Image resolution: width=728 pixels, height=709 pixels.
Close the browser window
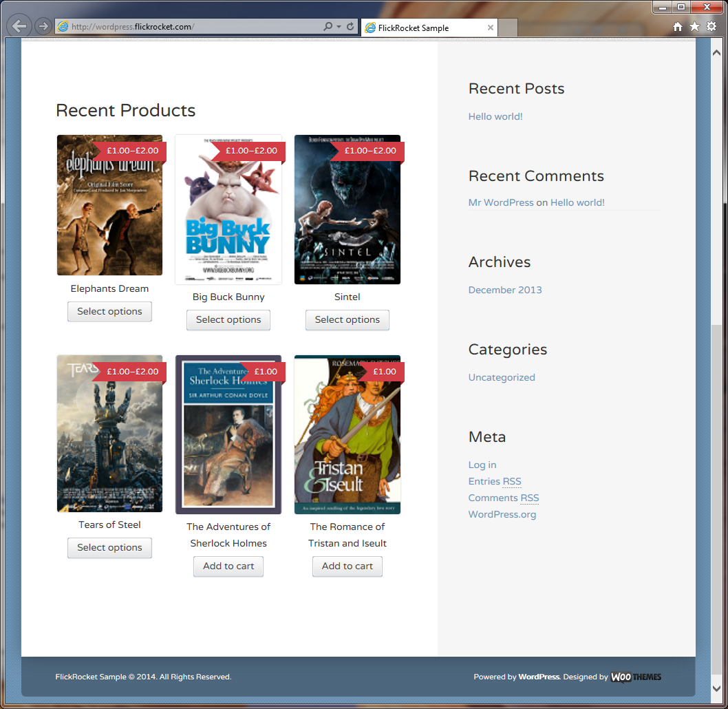point(707,7)
